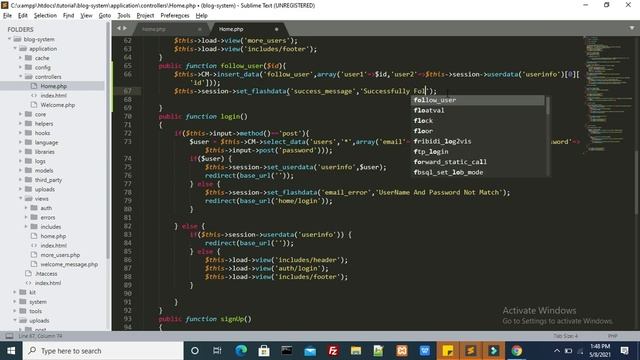Open welcome_message.php in the sidebar
The image size is (640, 360).
tap(69, 264)
